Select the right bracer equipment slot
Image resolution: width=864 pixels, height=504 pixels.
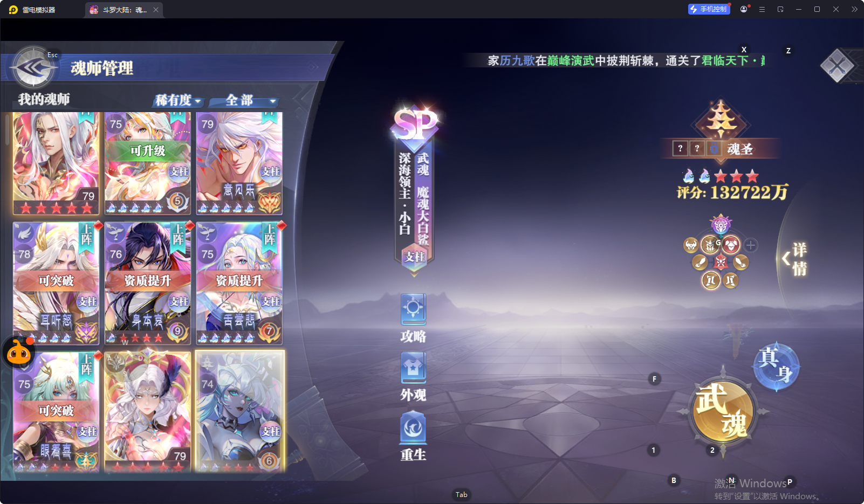click(x=741, y=263)
